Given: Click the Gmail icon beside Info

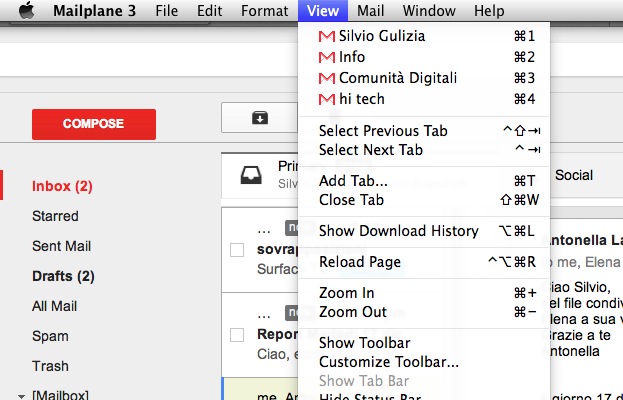Looking at the screenshot, I should 327,58.
